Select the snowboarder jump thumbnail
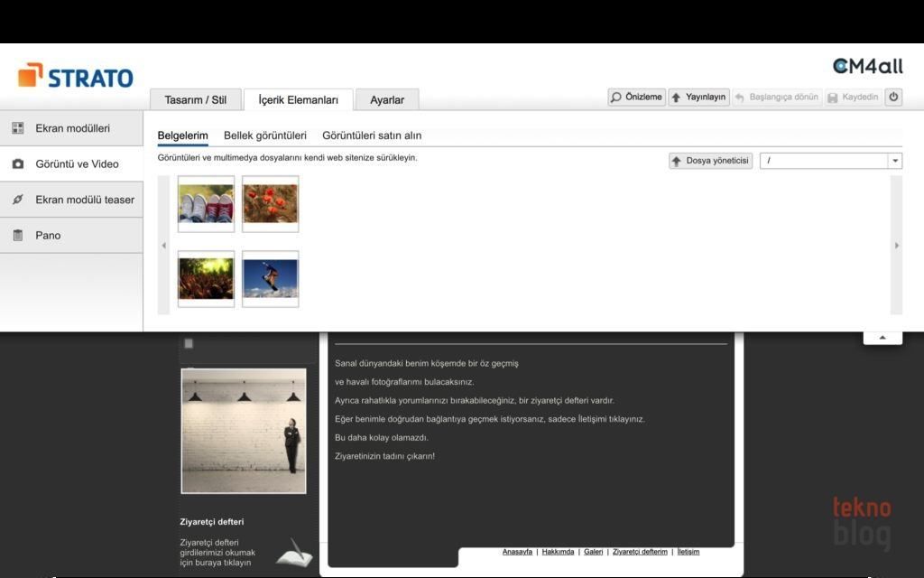 (x=270, y=279)
